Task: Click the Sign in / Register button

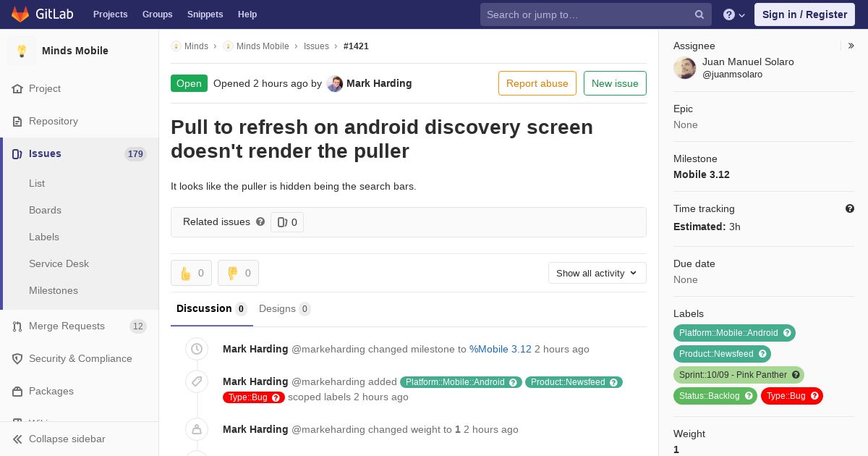Action: pos(804,14)
